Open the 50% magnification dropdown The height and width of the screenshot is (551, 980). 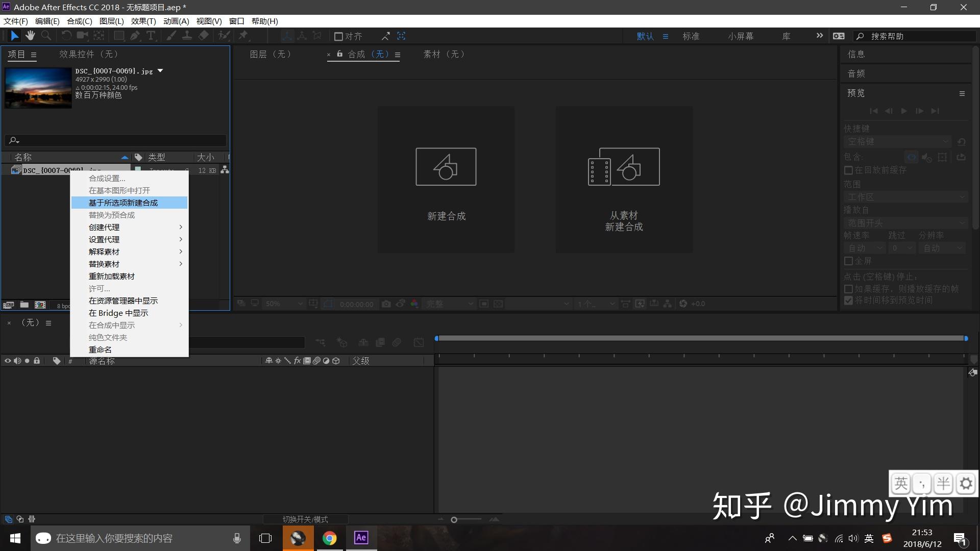284,304
